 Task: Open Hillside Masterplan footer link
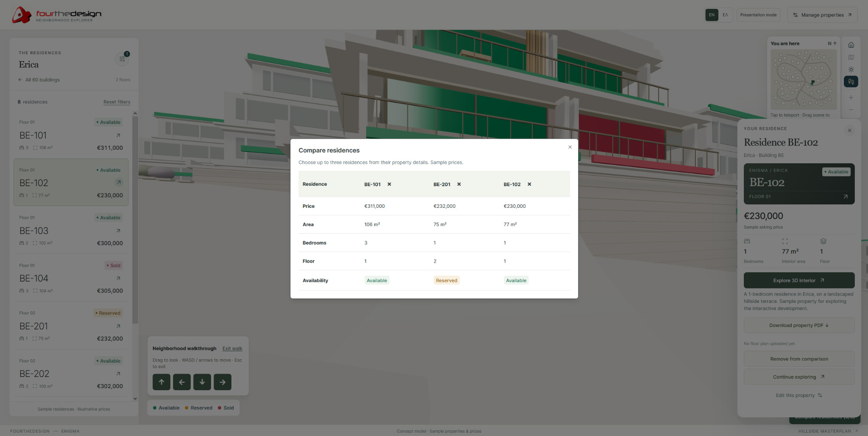[828, 431]
